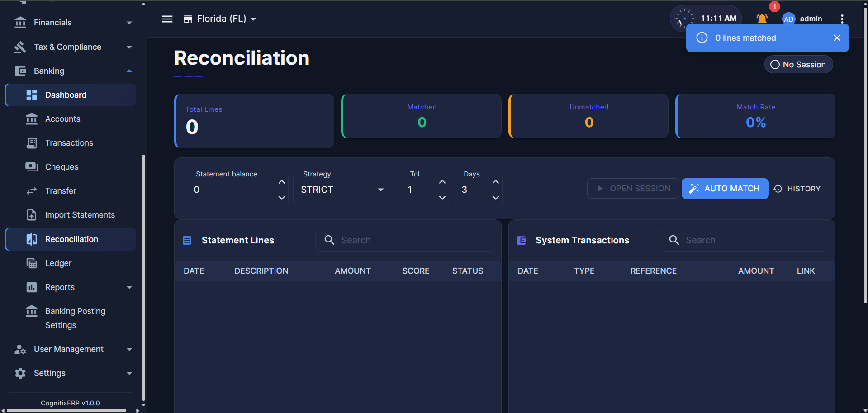Focus the System Transactions search field

coord(744,240)
